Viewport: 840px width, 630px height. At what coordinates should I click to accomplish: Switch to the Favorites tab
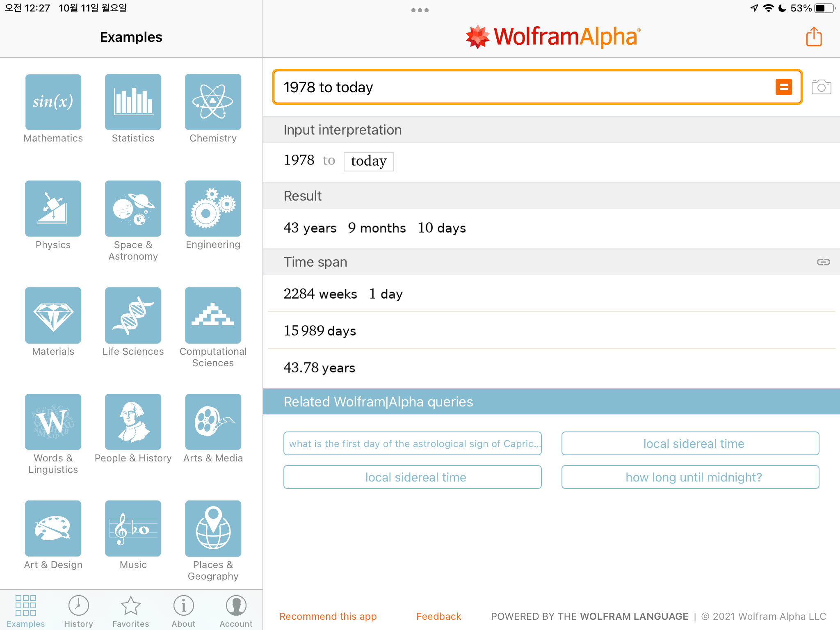click(131, 611)
